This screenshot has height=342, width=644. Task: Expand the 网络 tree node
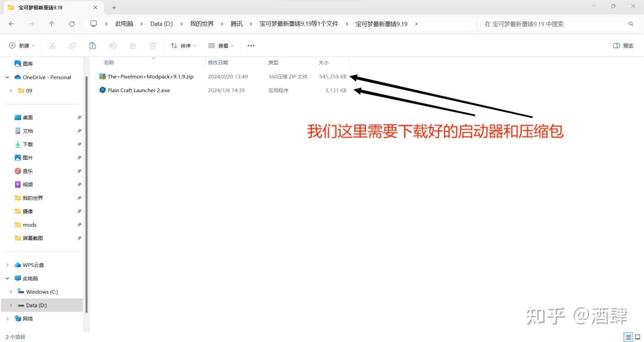[x=7, y=319]
